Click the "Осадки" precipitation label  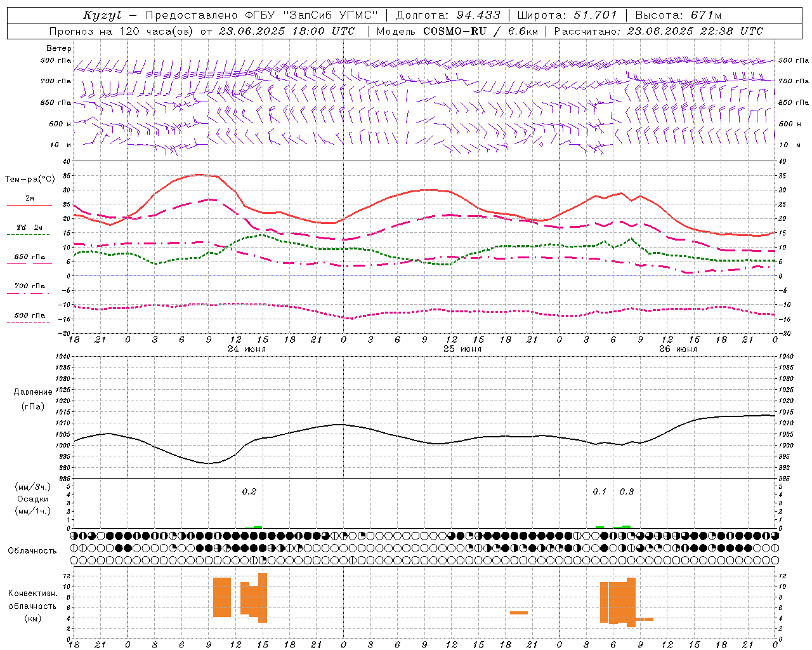(x=33, y=499)
